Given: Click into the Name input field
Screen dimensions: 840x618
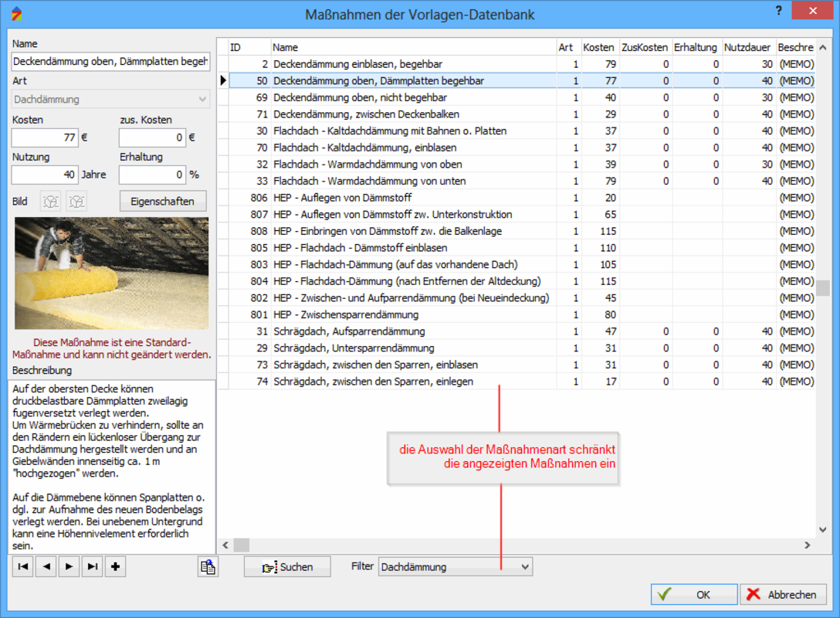Looking at the screenshot, I should (111, 62).
